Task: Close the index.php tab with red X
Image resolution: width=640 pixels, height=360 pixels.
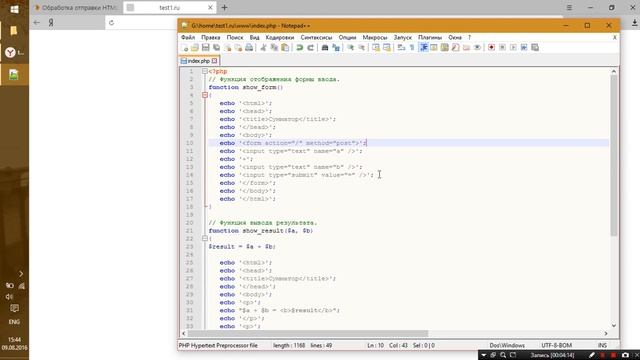Action: 215,61
